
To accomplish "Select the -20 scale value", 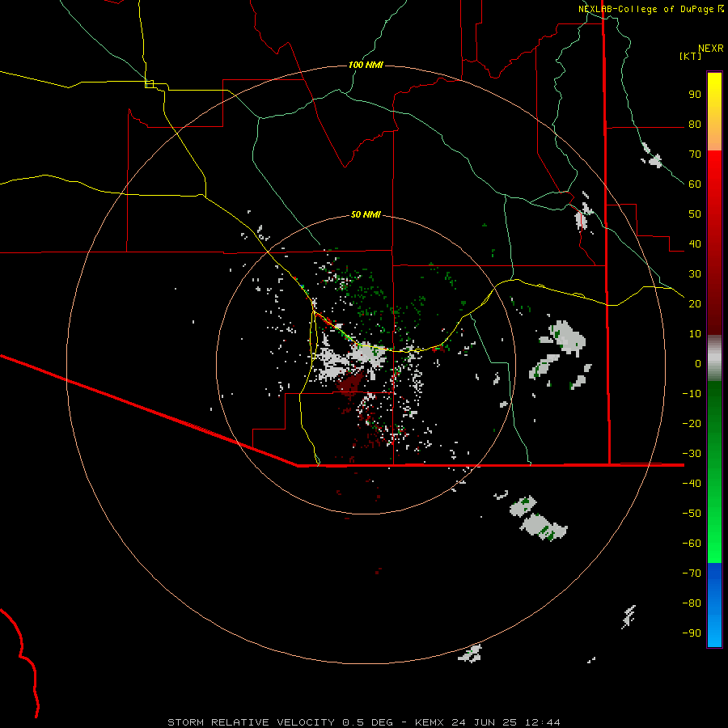I will tap(692, 423).
